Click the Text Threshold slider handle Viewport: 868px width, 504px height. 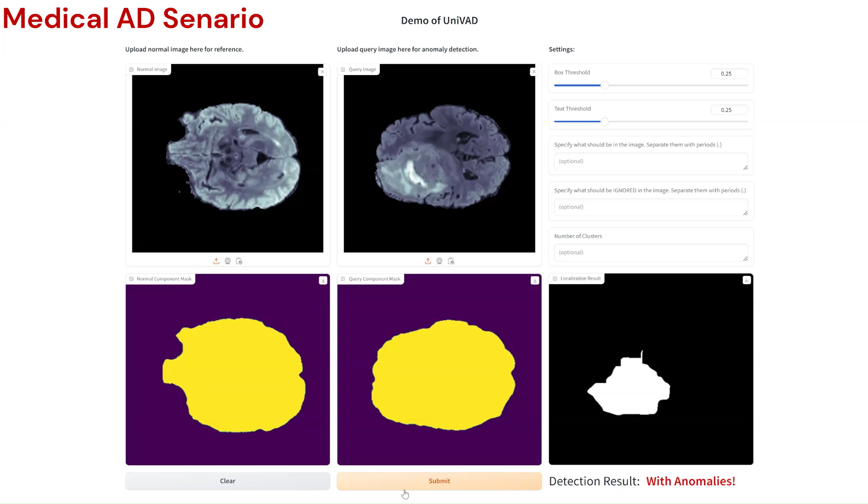tap(605, 122)
